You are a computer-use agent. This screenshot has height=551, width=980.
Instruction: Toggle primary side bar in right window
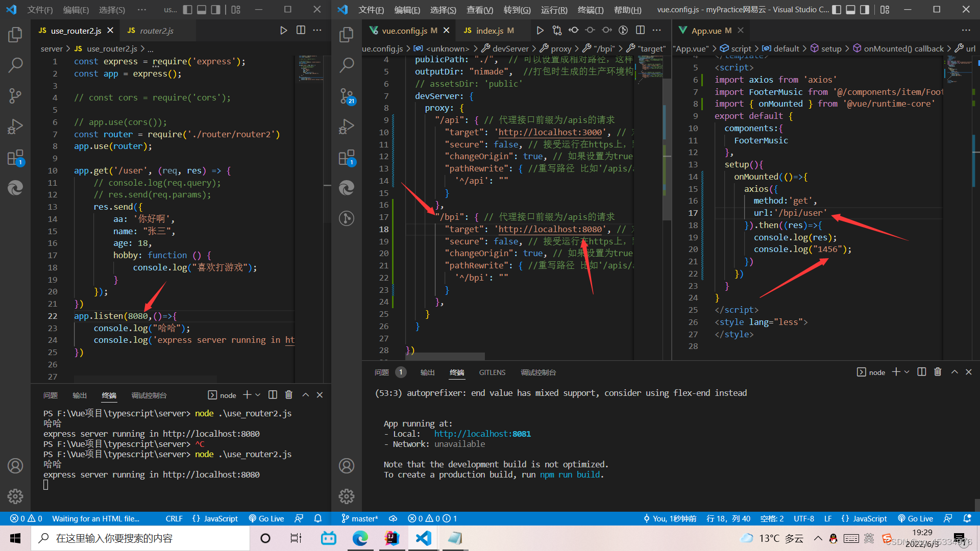[x=837, y=10]
